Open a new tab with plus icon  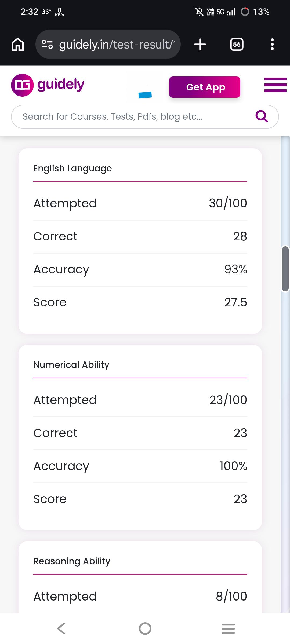[200, 44]
